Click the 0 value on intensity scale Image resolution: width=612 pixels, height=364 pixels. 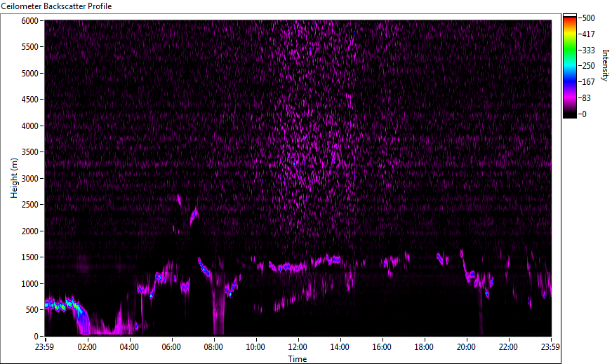pos(584,114)
